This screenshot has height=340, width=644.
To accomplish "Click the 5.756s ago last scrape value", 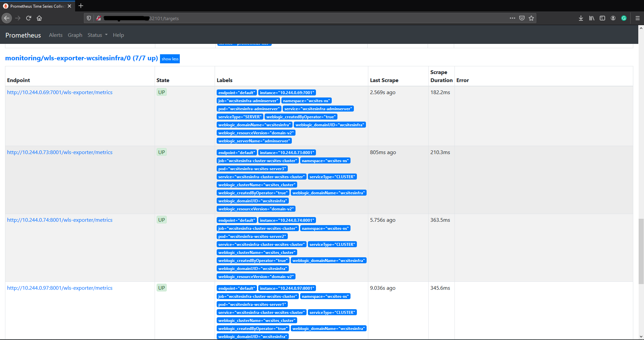I will [x=383, y=220].
